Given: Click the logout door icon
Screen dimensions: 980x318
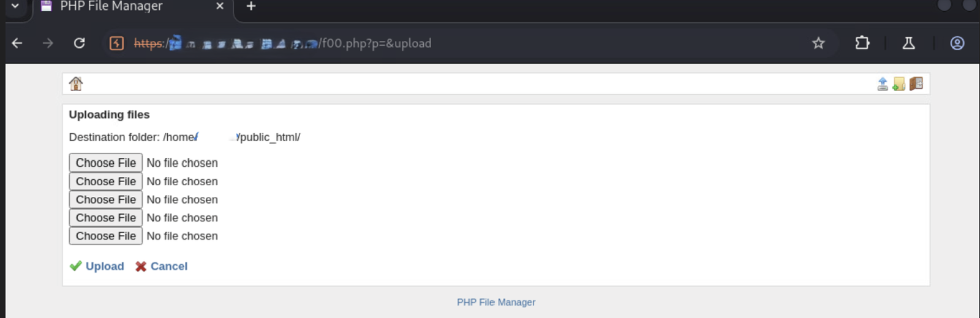Looking at the screenshot, I should 916,84.
